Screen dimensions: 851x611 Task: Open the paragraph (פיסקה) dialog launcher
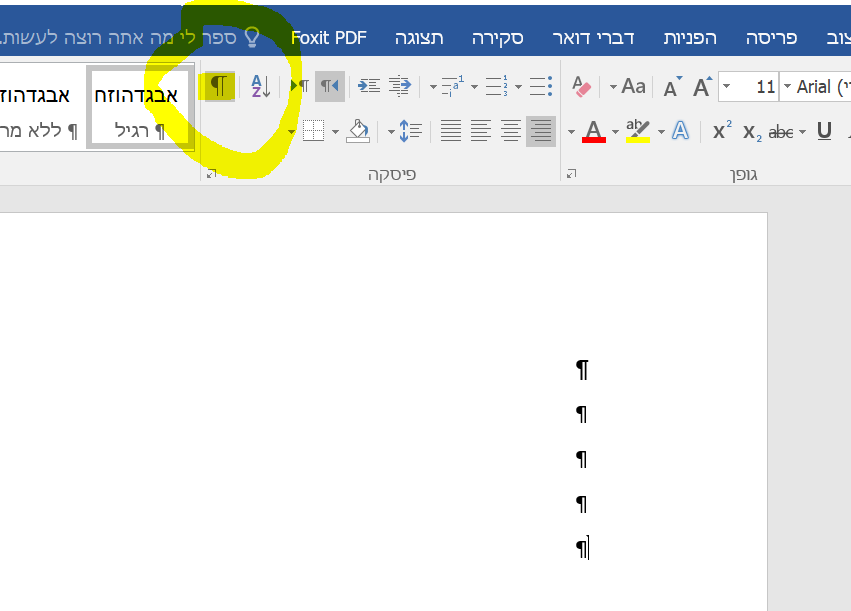[212, 174]
